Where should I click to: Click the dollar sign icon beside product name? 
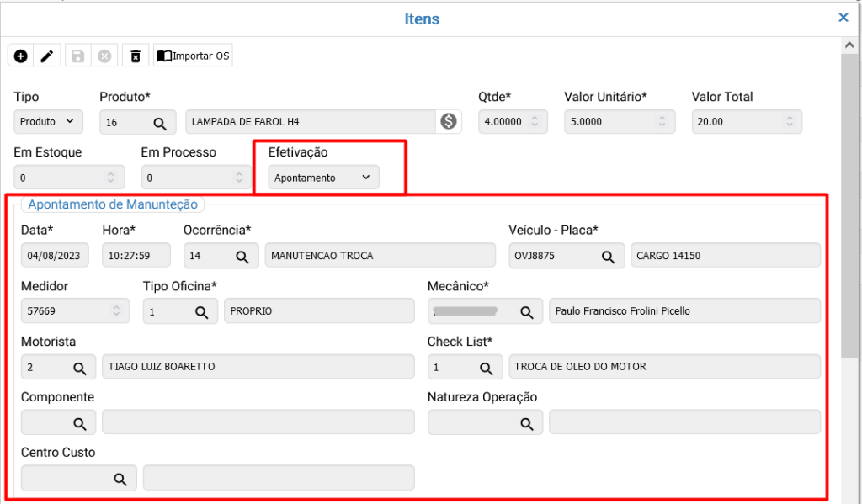[449, 122]
